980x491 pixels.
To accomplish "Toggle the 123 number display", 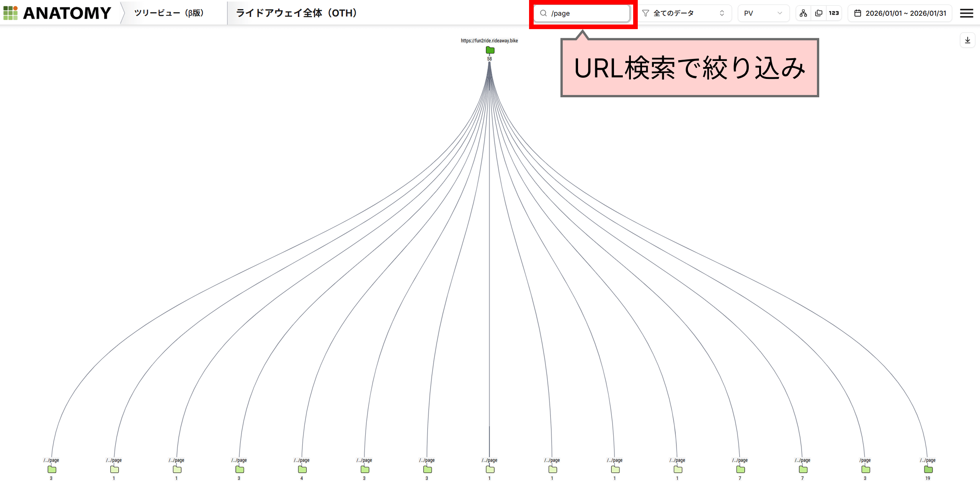I will [834, 13].
